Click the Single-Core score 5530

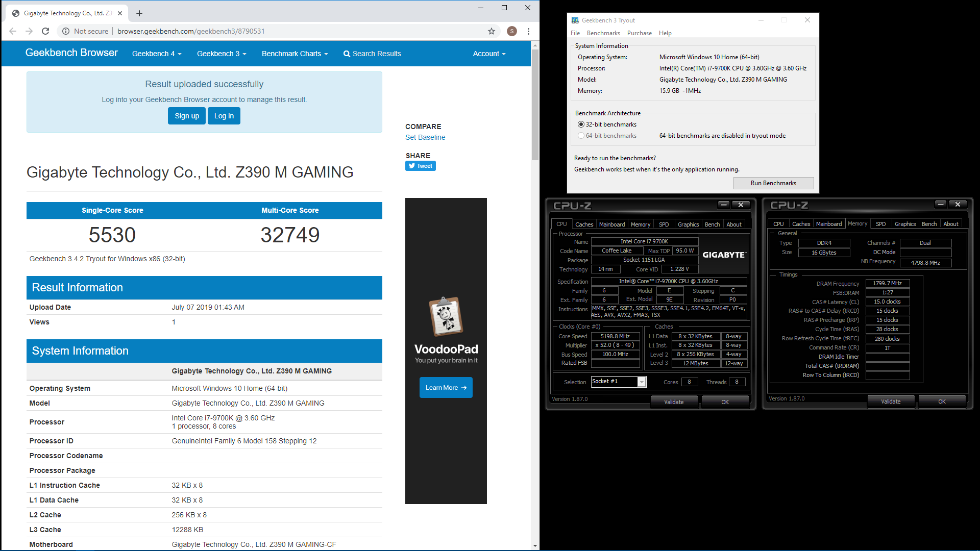click(112, 235)
